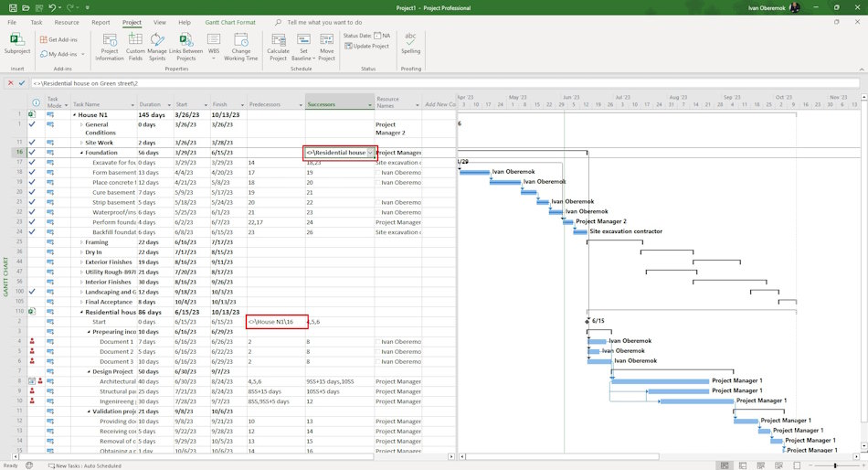This screenshot has width=868, height=470.
Task: Click the entry bar formula text field
Action: (445, 83)
